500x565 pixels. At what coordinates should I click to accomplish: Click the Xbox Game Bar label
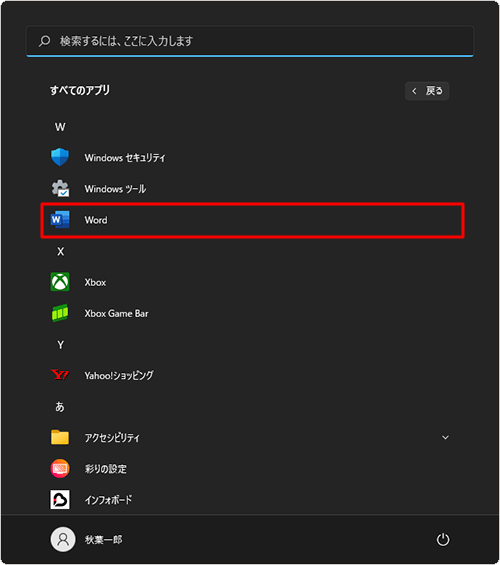pyautogui.click(x=116, y=313)
